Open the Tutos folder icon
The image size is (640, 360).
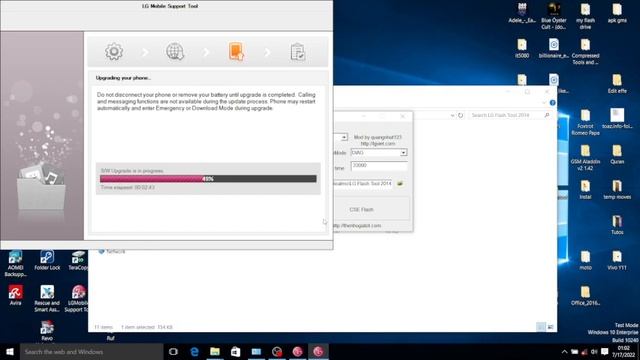click(x=617, y=225)
